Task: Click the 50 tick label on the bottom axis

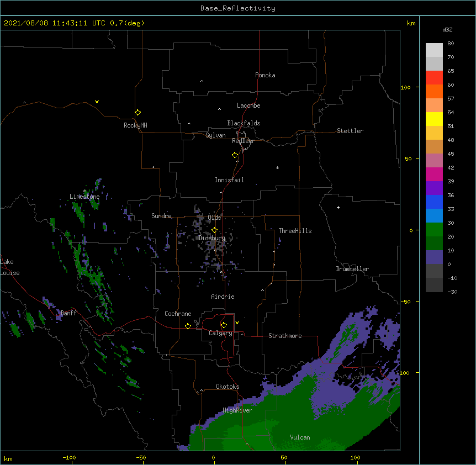Action: [284, 457]
